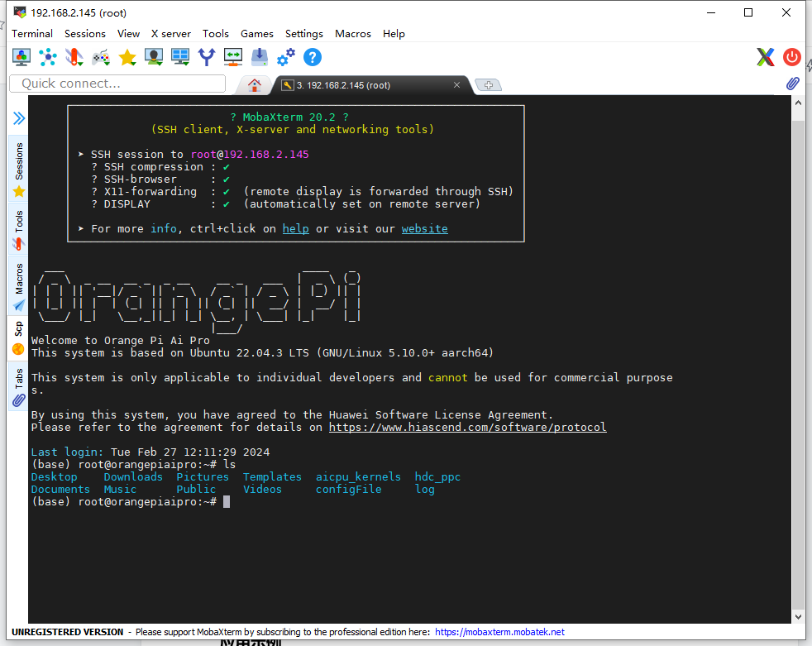Image resolution: width=812 pixels, height=646 pixels.
Task: Click the MultiExec fork toolbar icon
Action: pos(207,57)
